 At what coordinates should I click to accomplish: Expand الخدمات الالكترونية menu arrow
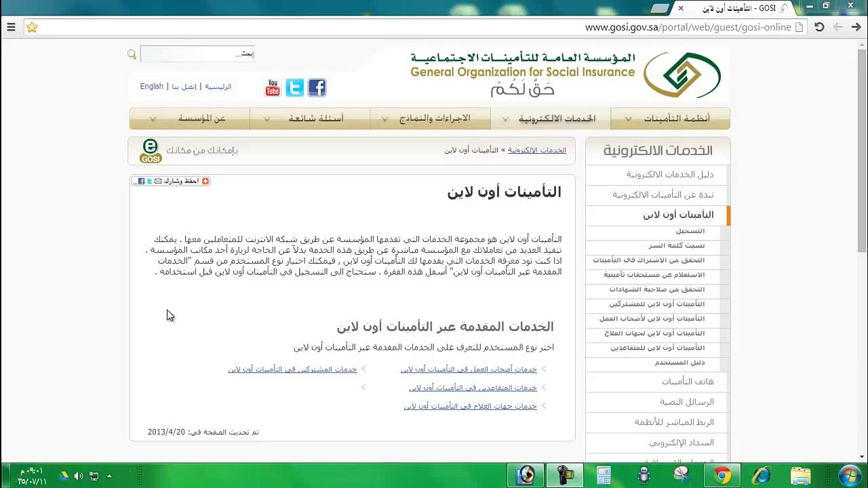(x=505, y=119)
